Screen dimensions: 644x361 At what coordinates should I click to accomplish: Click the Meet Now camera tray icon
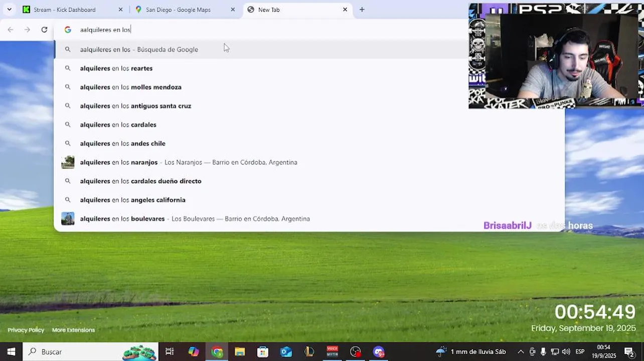click(532, 351)
